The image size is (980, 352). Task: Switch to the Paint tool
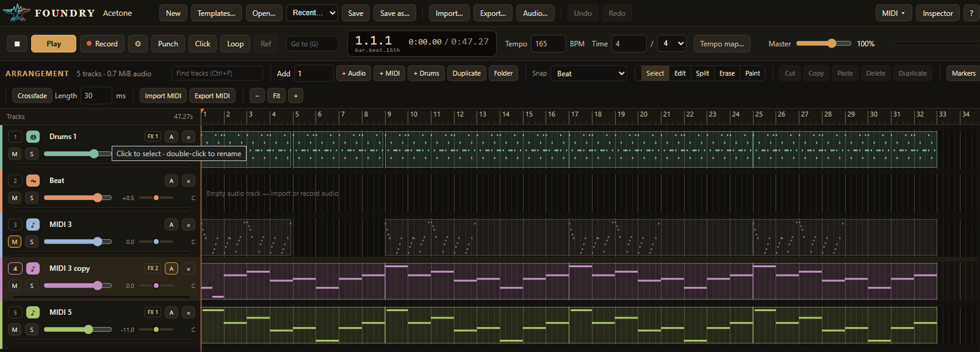(753, 73)
